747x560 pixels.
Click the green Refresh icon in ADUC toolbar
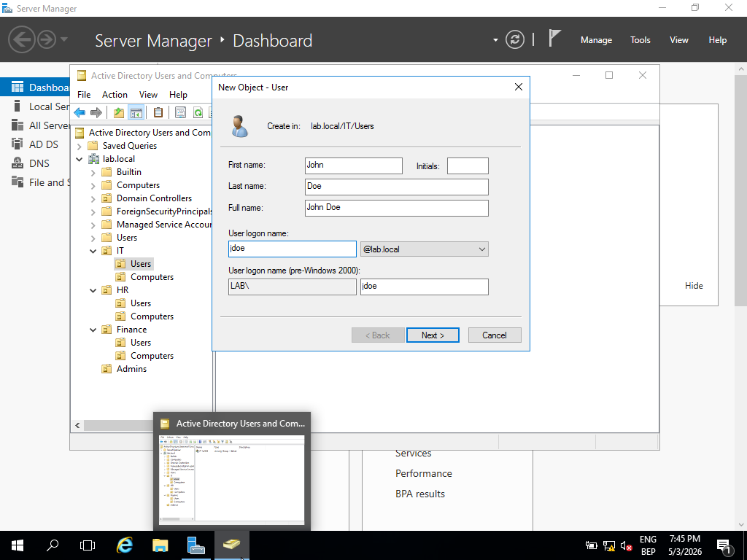point(198,113)
